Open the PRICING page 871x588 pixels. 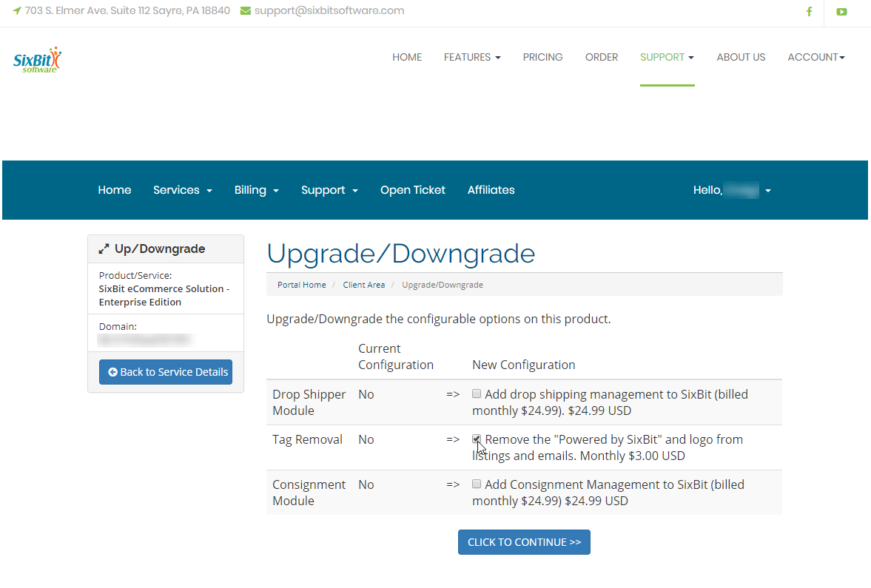[542, 57]
